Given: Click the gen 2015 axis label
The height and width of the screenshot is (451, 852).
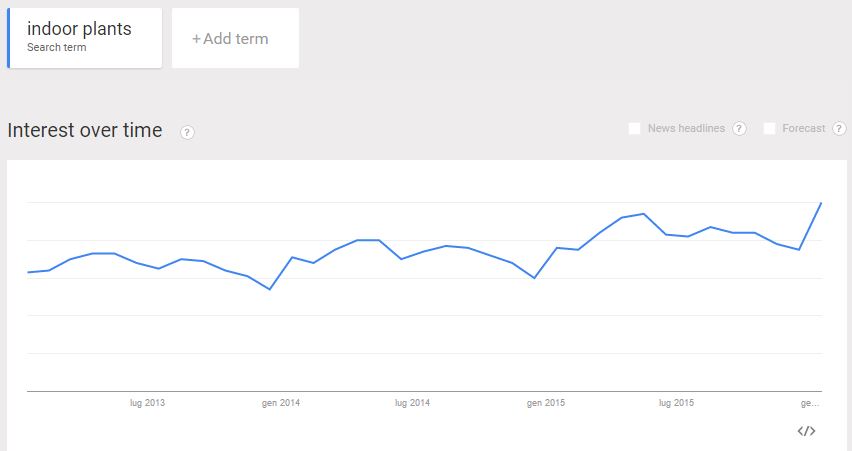Looking at the screenshot, I should coord(546,403).
